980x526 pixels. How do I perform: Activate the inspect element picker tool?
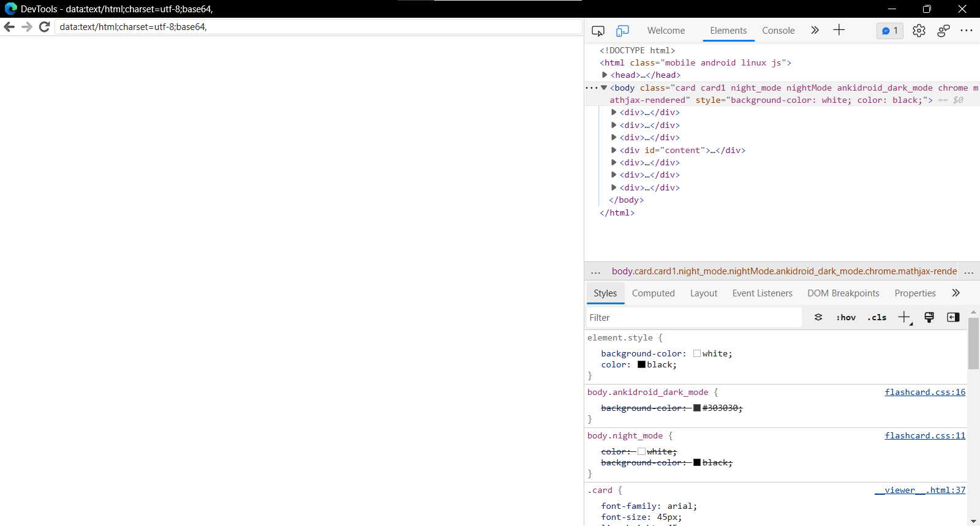[598, 31]
